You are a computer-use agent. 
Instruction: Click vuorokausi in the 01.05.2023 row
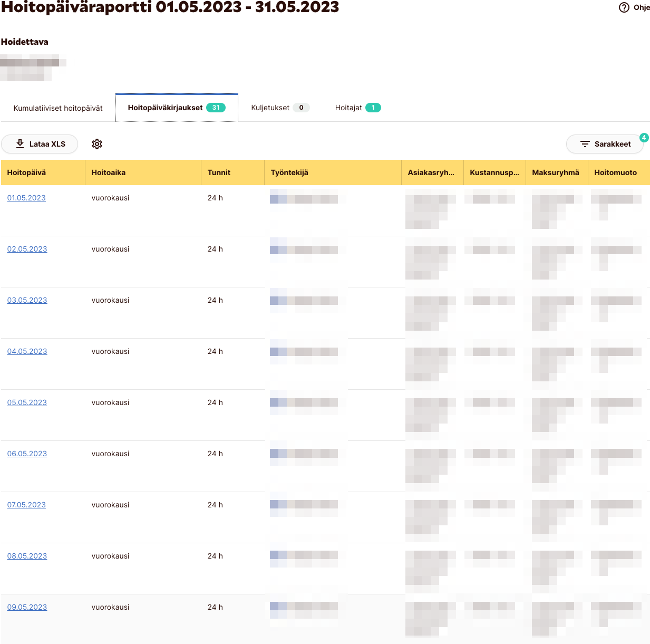[x=110, y=198]
